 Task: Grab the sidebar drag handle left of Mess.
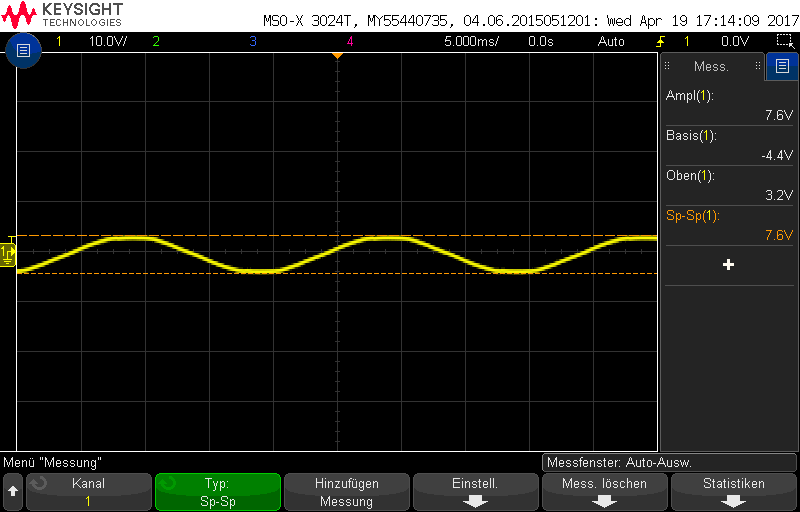[x=667, y=66]
